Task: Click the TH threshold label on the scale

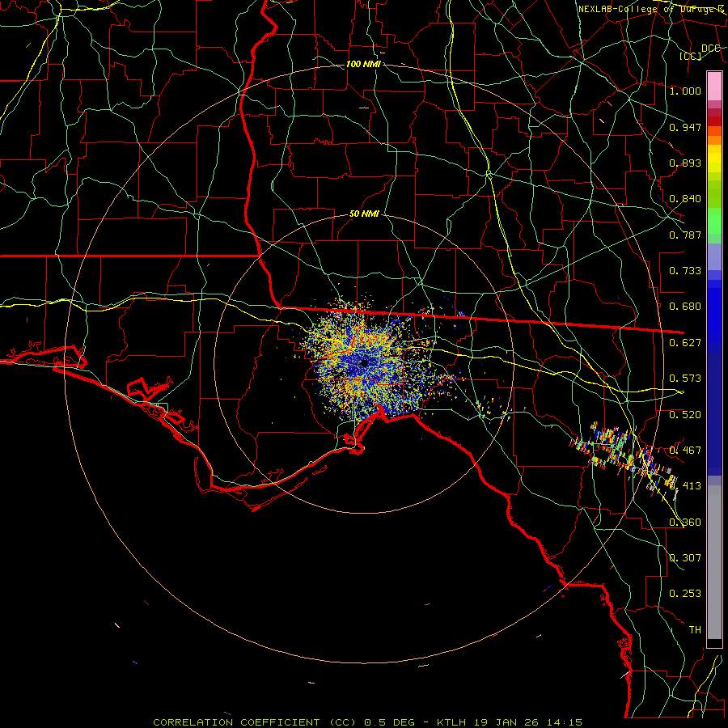Action: [x=695, y=630]
